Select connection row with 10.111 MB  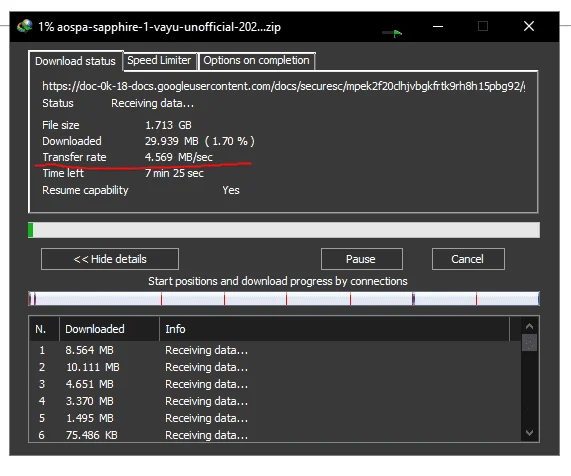click(x=275, y=367)
